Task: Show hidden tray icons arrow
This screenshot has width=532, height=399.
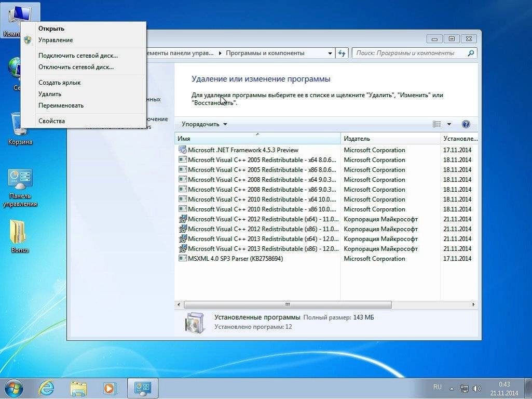Action: coord(452,389)
